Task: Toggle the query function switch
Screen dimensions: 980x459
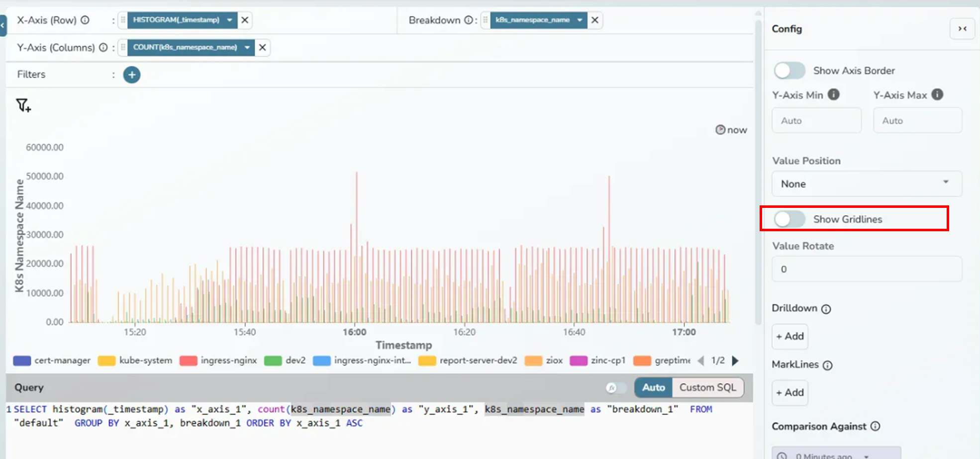Action: click(x=616, y=388)
